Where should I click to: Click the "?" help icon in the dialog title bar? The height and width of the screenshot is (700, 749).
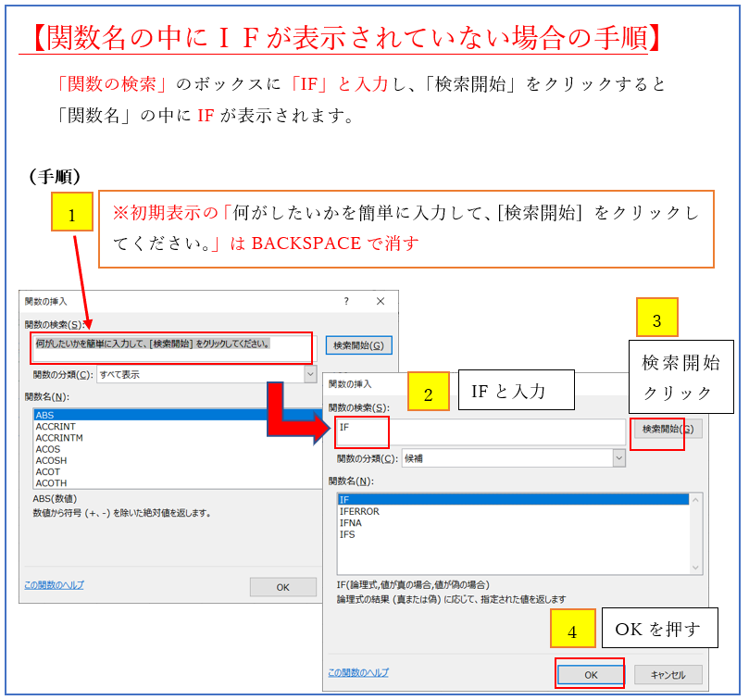point(346,301)
